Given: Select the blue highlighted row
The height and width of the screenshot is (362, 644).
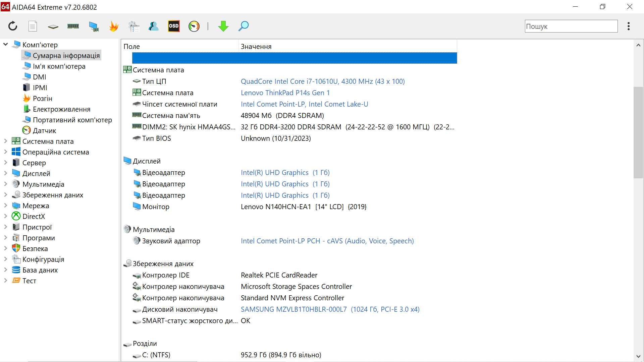Looking at the screenshot, I should click(294, 58).
